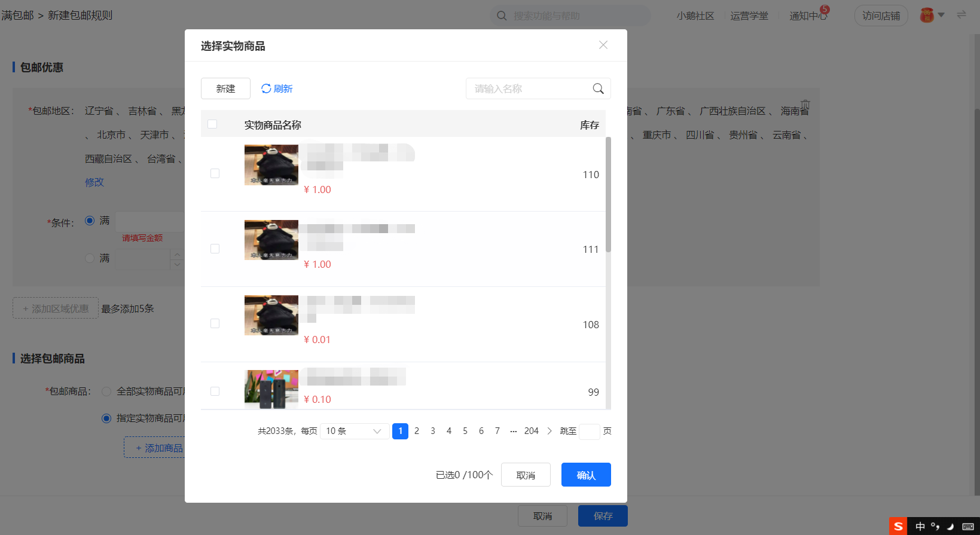
Task: Click the 确认 button to confirm the selection
Action: tap(586, 475)
